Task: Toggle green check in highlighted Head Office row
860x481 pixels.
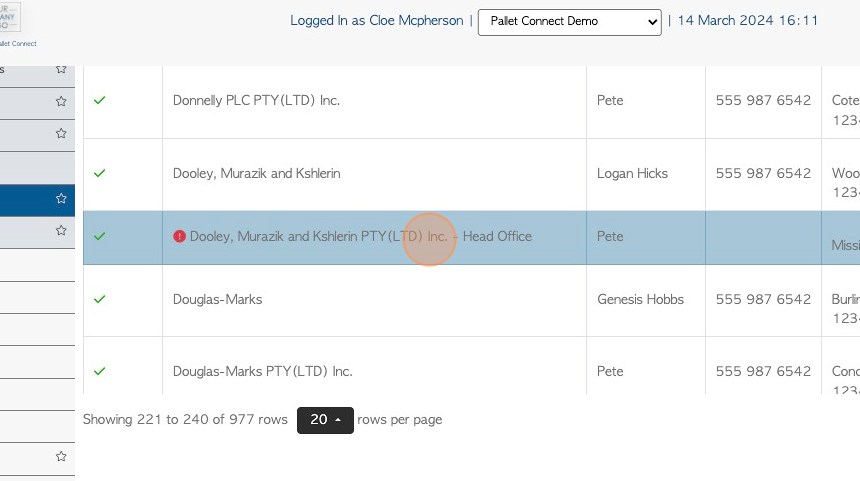Action: [x=99, y=236]
